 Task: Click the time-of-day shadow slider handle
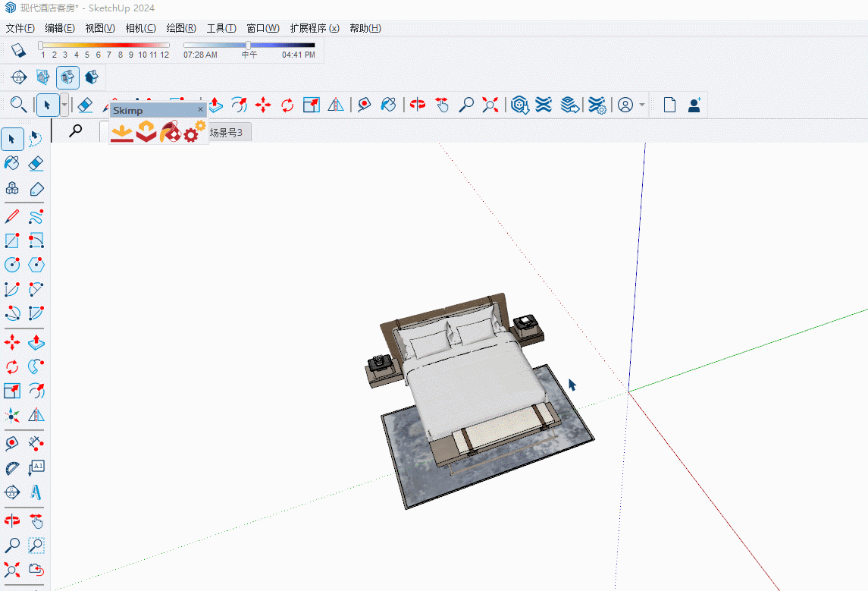click(248, 46)
